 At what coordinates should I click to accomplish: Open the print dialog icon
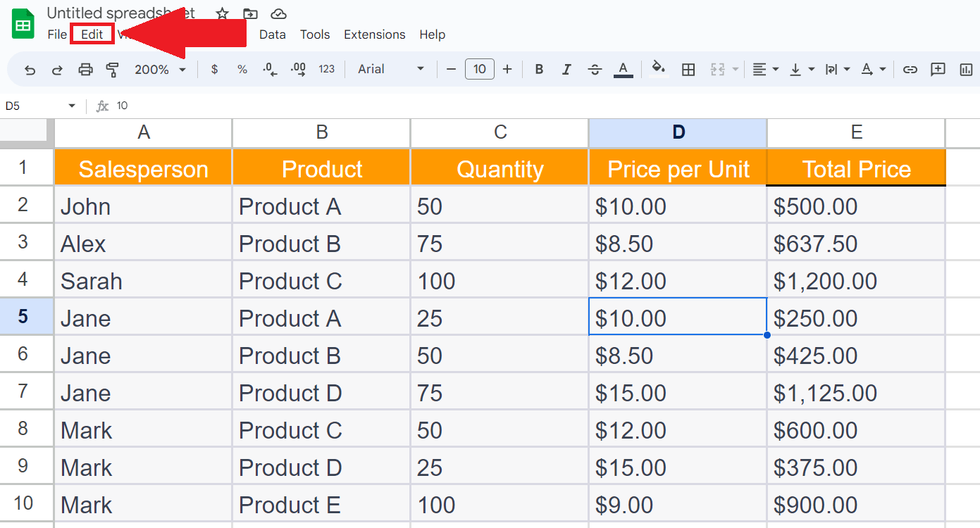click(x=84, y=69)
